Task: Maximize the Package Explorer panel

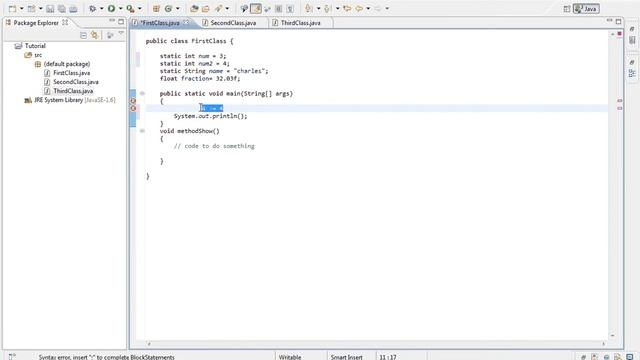Action: tap(121, 21)
